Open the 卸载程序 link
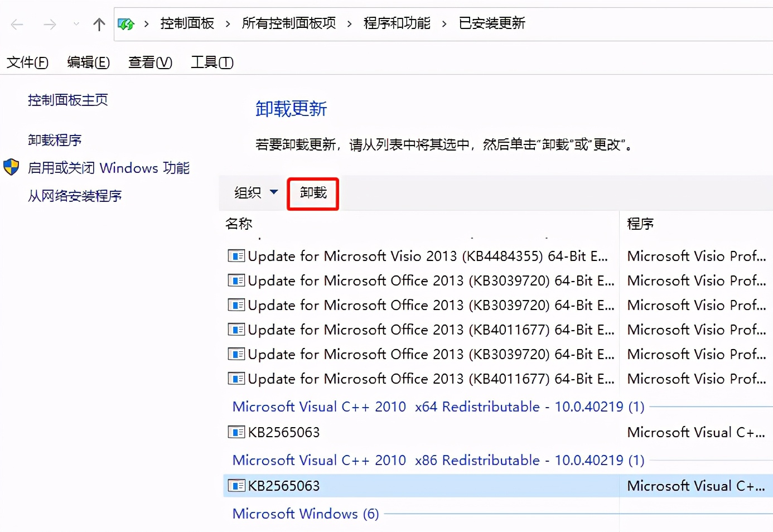 (x=54, y=139)
